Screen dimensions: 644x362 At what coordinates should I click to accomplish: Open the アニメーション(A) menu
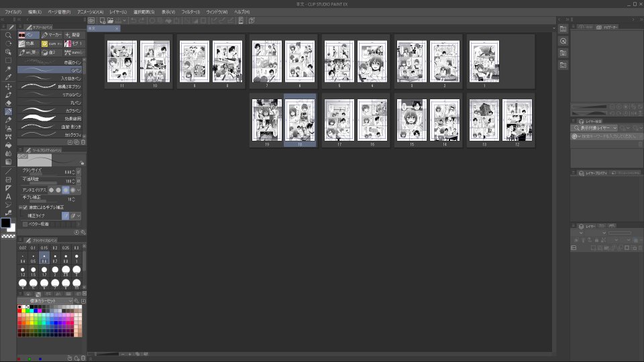(91, 12)
